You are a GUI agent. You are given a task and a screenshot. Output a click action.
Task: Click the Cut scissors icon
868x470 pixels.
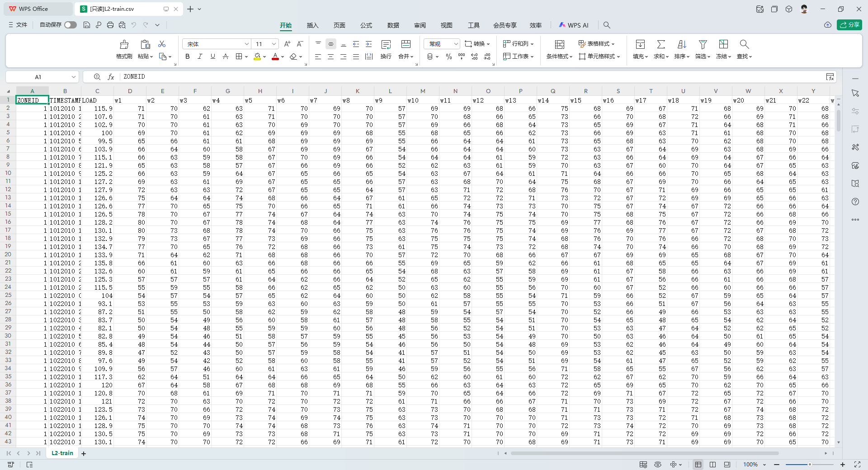click(x=162, y=44)
